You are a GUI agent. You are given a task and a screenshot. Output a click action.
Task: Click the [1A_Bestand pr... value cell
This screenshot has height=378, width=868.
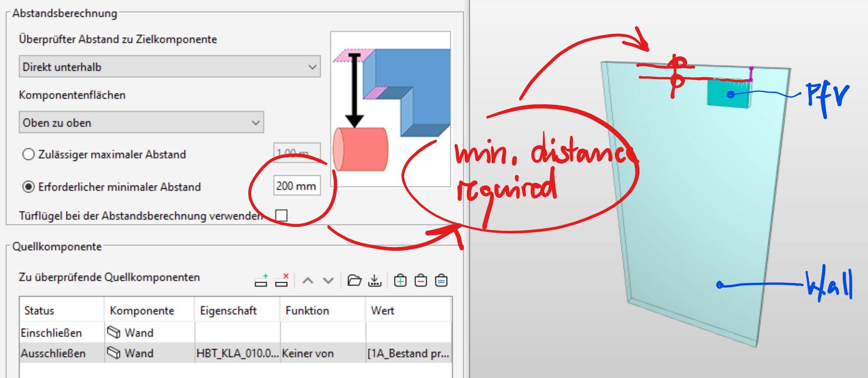click(x=408, y=353)
